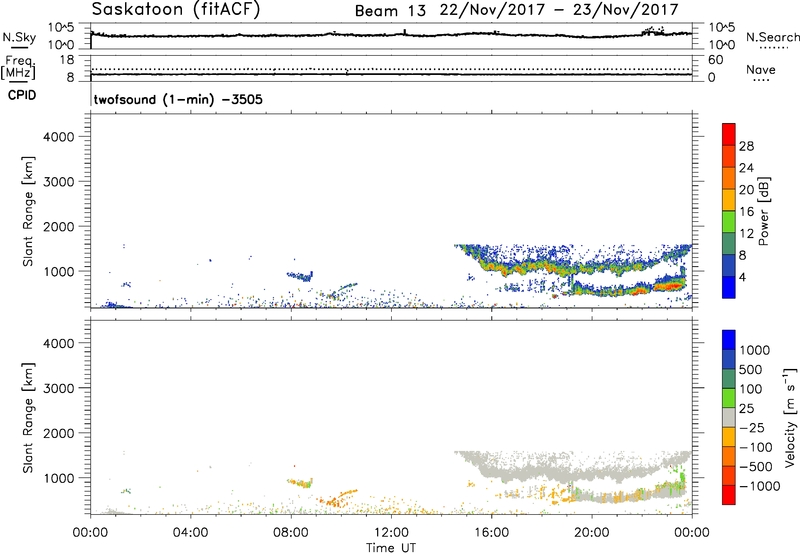Click the 28 value on power colorbar
Viewport: 800px width, 554px height.
pyautogui.click(x=746, y=146)
